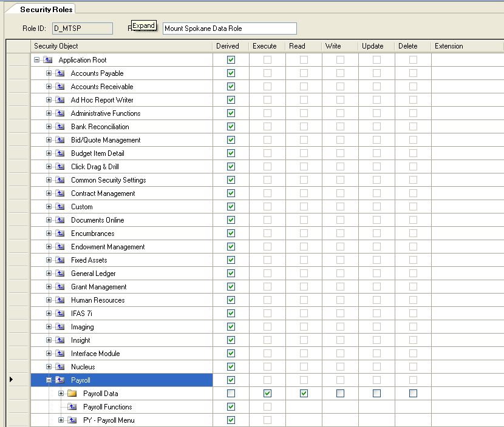Viewport: 504px width, 427px height.
Task: Expand the Payroll Data tree node
Action: (x=61, y=393)
